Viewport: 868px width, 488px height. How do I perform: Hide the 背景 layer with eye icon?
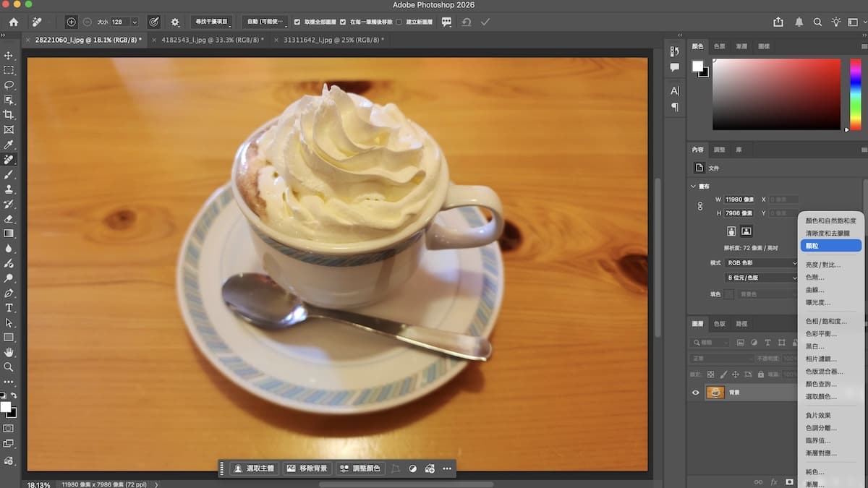696,393
